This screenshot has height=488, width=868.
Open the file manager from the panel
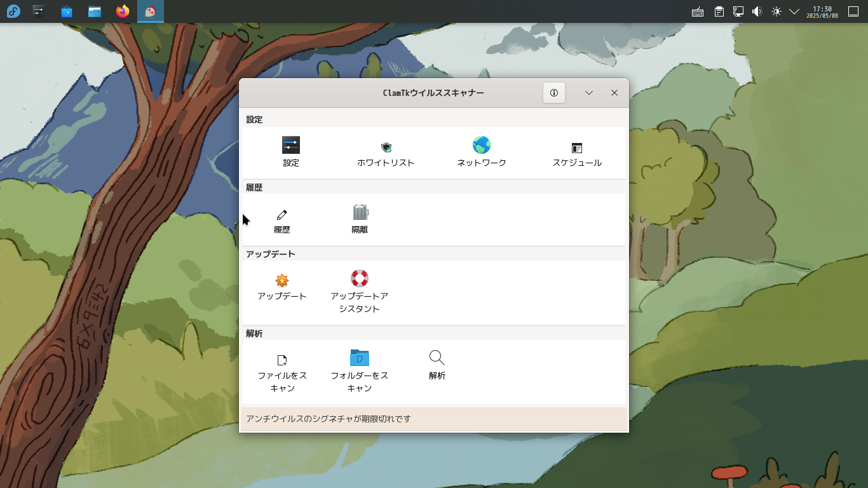click(95, 11)
